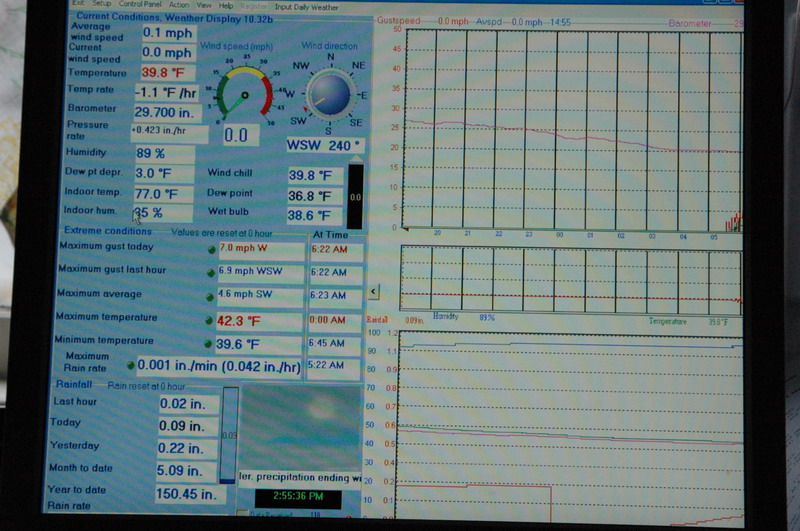Click the Today 0.09 in. rainfall value
800x531 pixels.
coord(188,426)
